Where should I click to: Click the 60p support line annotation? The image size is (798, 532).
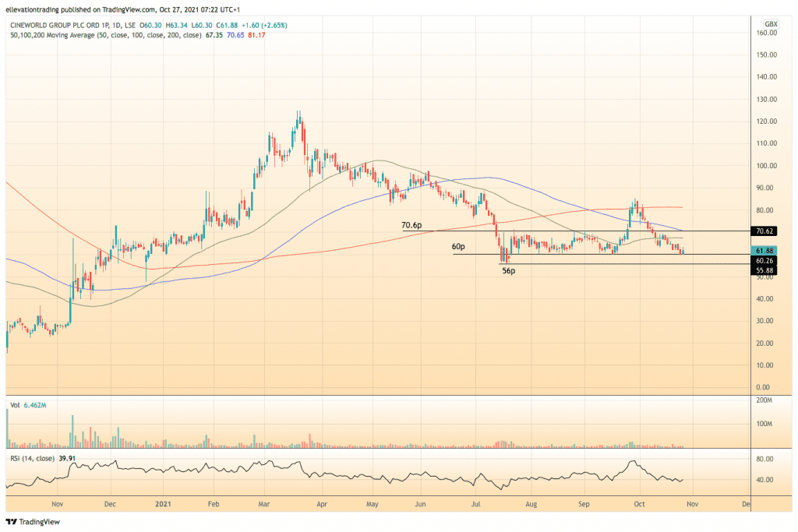click(x=458, y=247)
